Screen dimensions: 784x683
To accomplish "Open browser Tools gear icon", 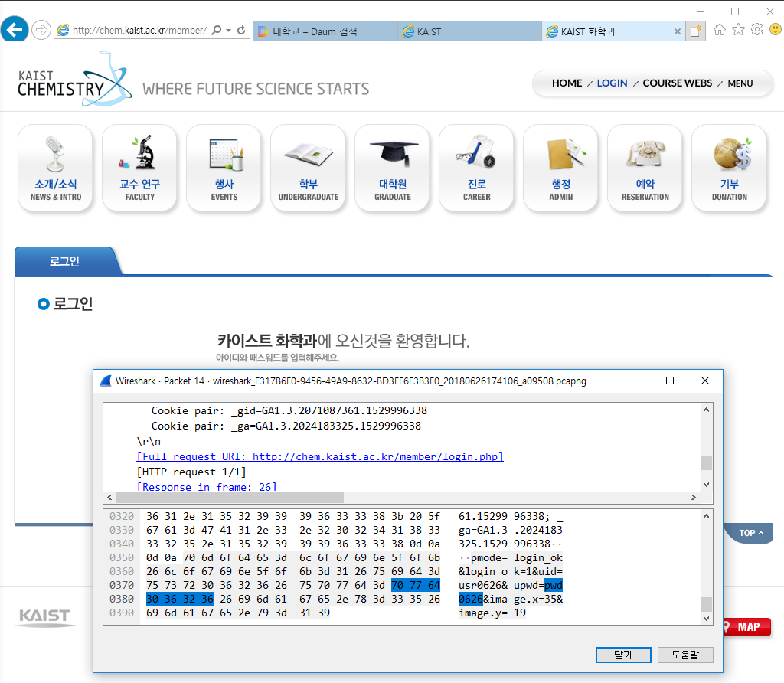I will 757,30.
